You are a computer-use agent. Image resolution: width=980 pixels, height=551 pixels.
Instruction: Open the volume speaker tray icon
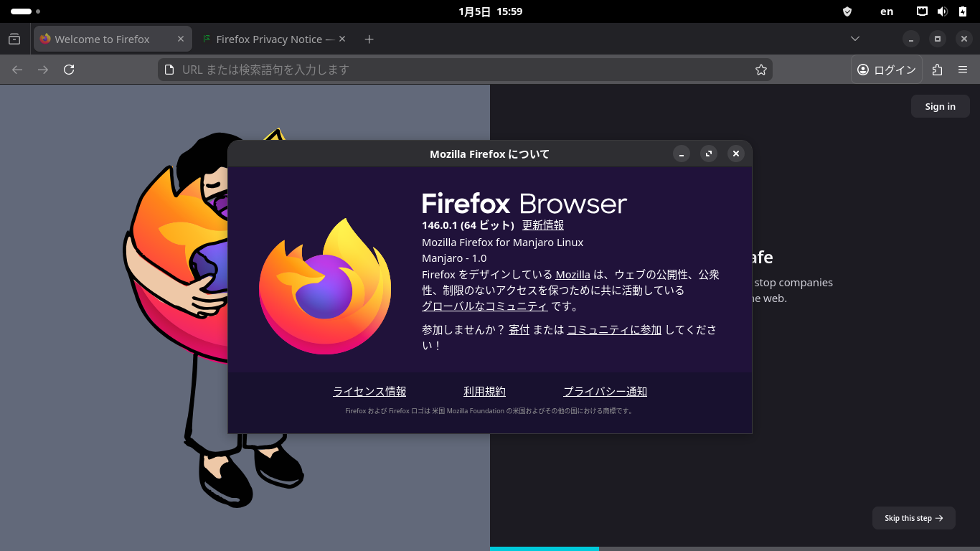[942, 11]
